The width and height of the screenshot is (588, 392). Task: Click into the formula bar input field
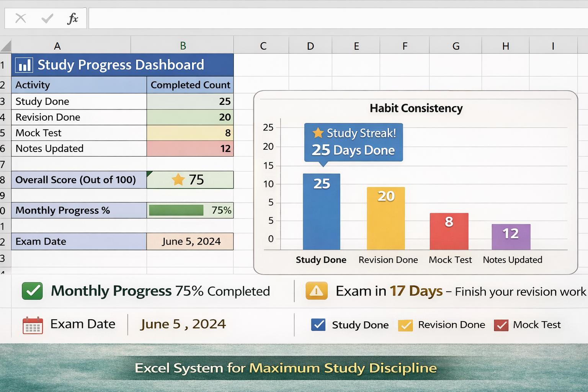point(338,18)
